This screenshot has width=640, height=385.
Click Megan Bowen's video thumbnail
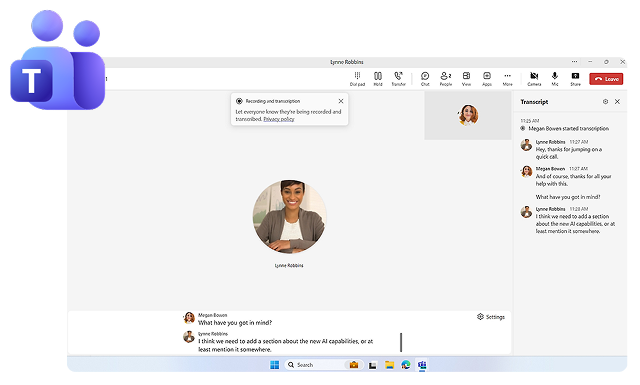(x=468, y=115)
